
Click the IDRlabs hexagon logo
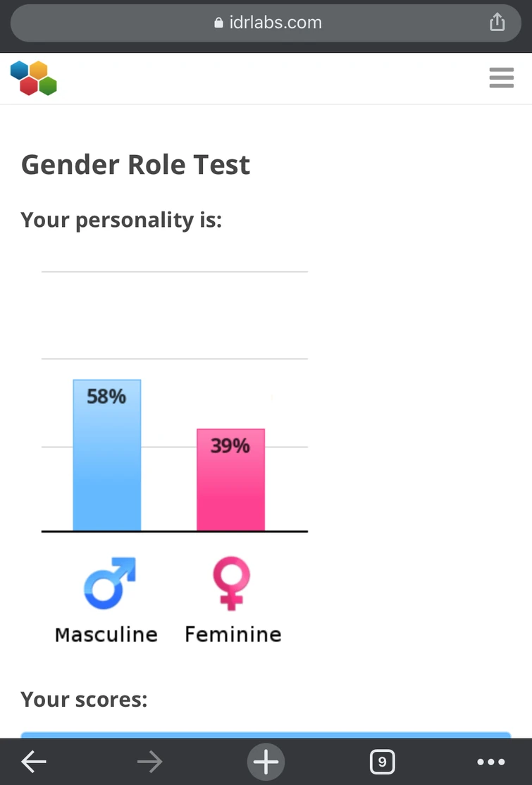(34, 78)
